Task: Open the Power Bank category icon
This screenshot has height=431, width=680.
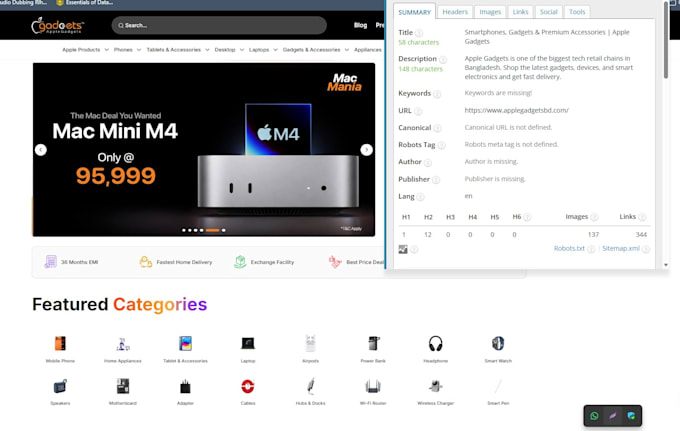Action: click(x=373, y=343)
